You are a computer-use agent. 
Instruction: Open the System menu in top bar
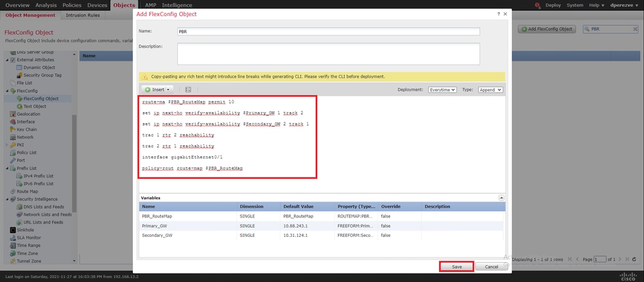(574, 5)
